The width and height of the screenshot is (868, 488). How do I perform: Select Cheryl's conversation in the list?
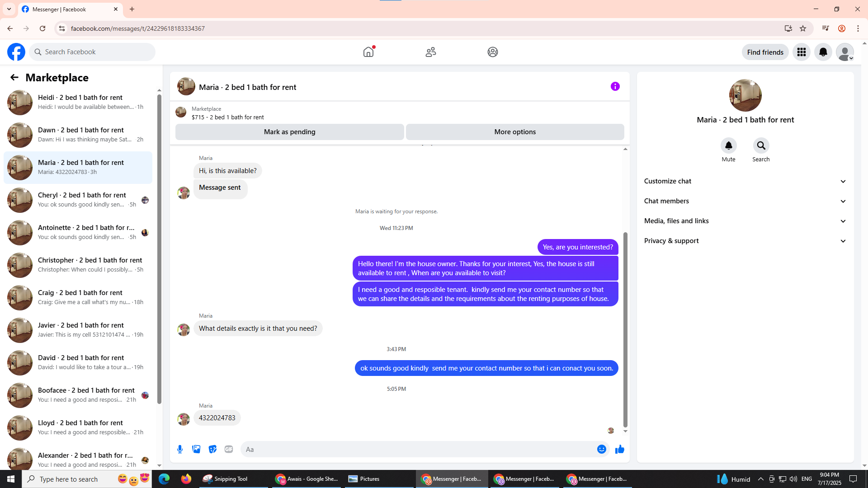click(78, 200)
